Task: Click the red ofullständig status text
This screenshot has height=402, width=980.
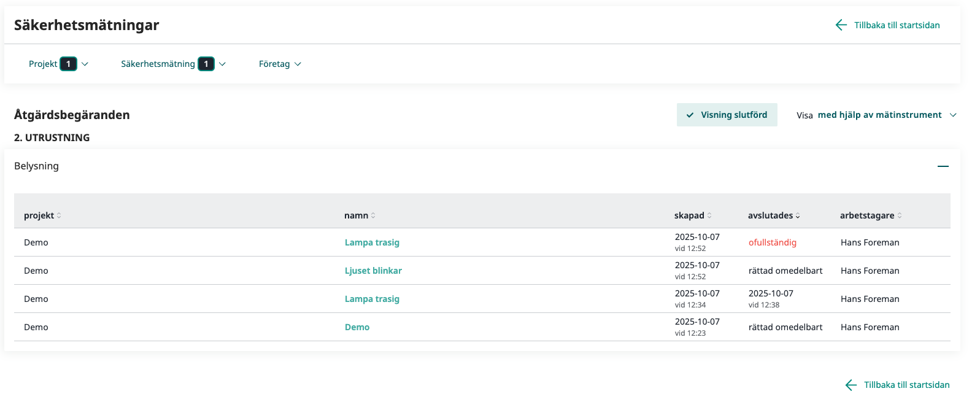Action: [x=772, y=242]
